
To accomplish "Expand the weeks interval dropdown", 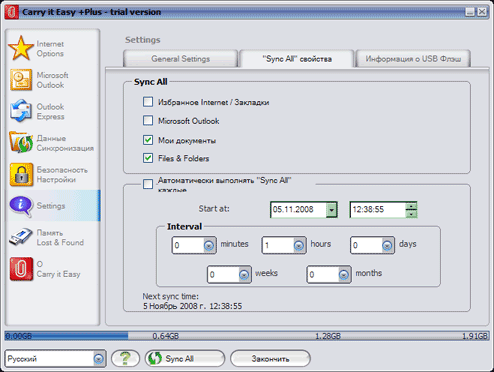I will [x=244, y=275].
